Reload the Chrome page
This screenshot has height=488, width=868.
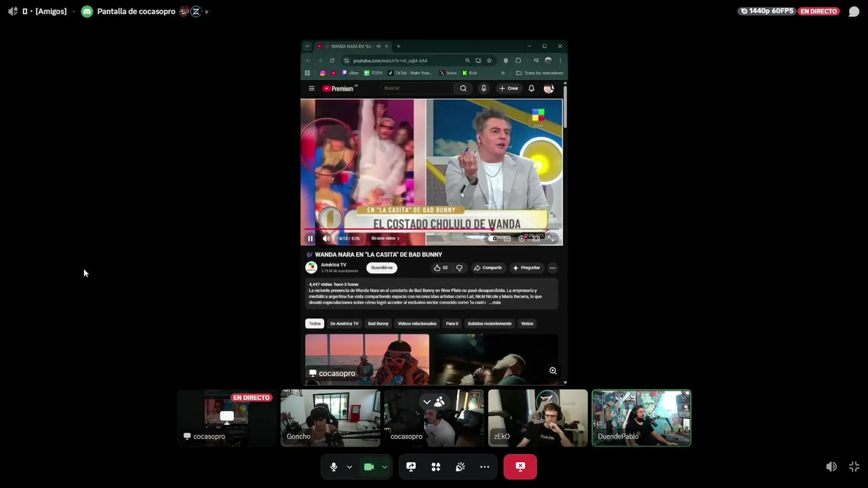pos(332,60)
